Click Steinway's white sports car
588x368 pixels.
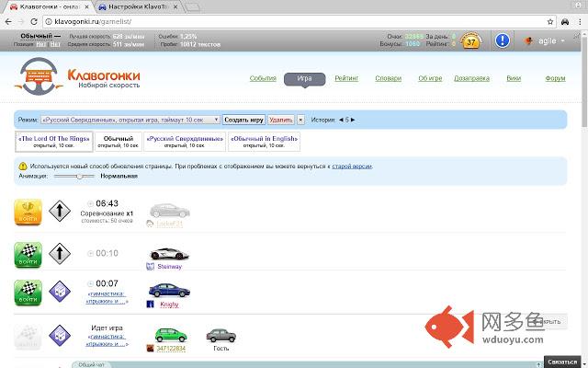click(x=169, y=254)
